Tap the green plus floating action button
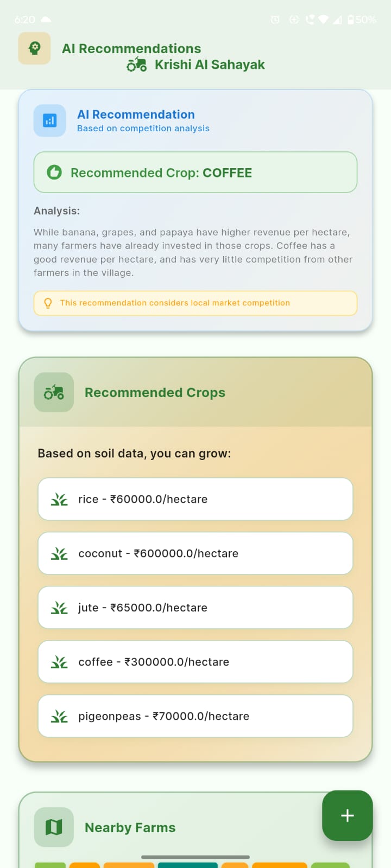The width and height of the screenshot is (391, 868). pyautogui.click(x=348, y=815)
